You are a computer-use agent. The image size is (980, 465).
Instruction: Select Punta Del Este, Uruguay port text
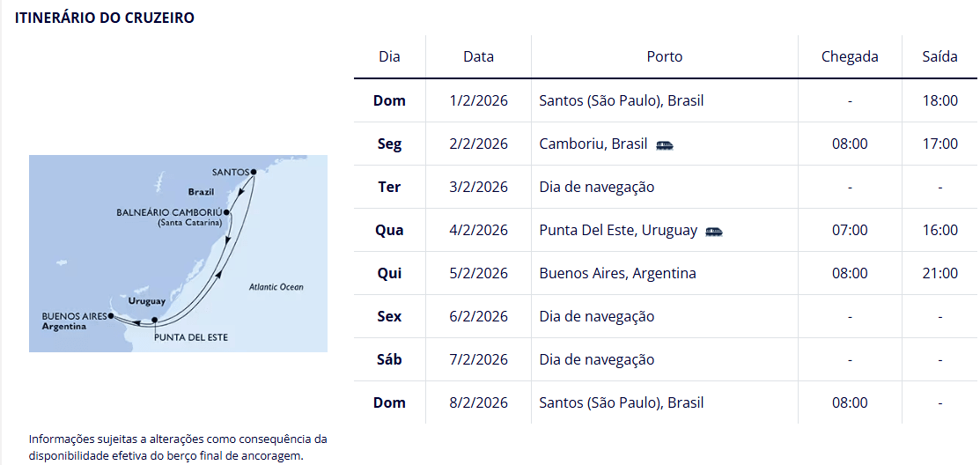[618, 230]
